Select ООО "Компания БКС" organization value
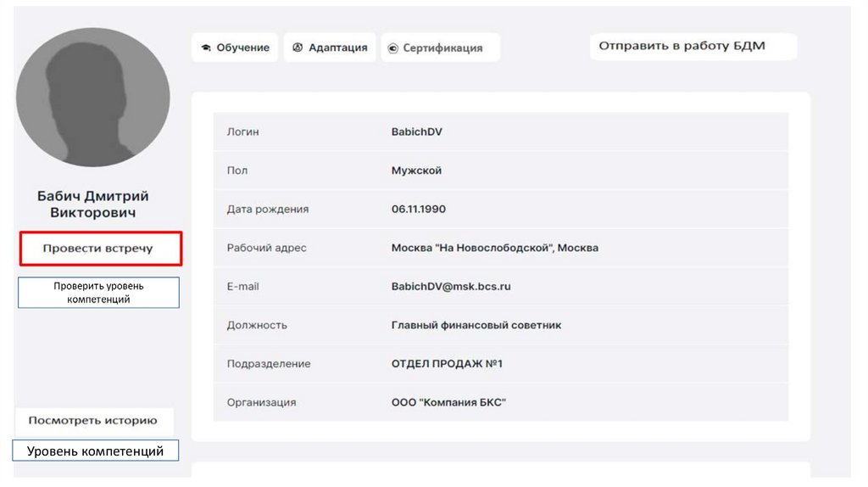The image size is (868, 487). point(448,402)
